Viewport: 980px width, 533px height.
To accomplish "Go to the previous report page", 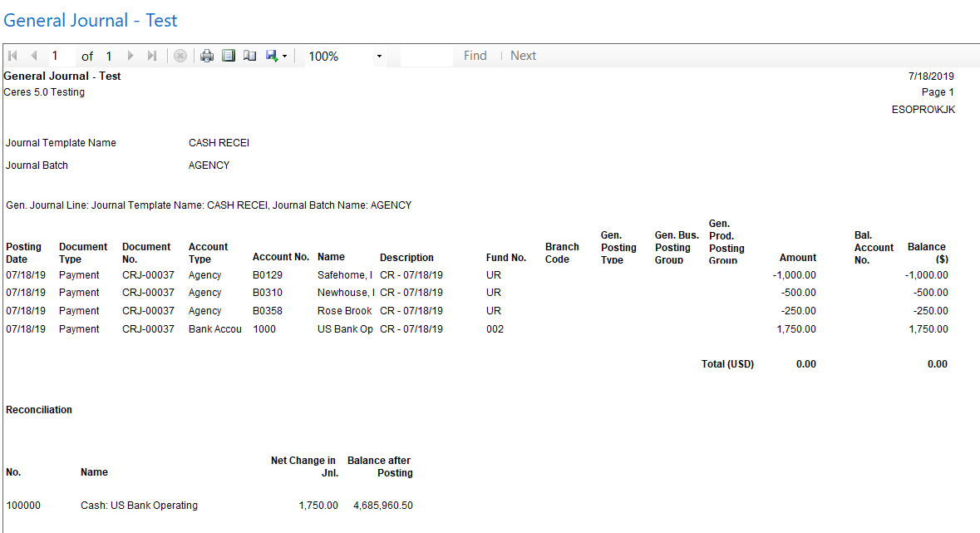I will tap(34, 56).
